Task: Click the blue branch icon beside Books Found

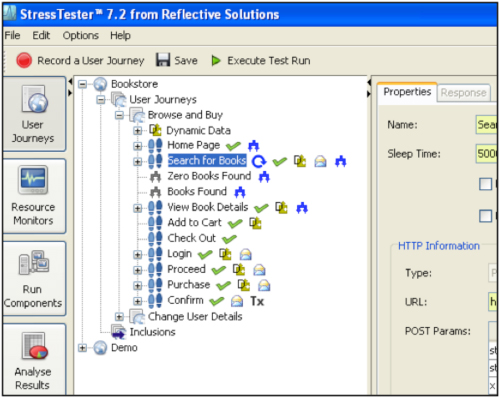Action: tap(240, 192)
